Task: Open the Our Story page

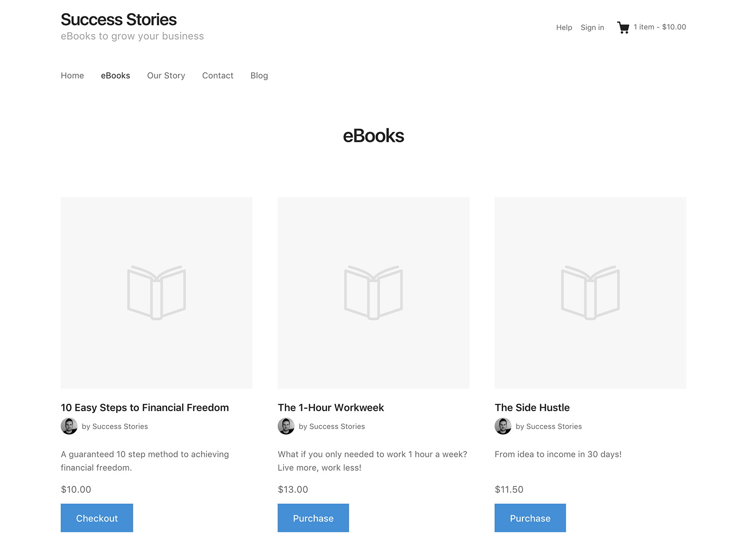Action: tap(166, 75)
